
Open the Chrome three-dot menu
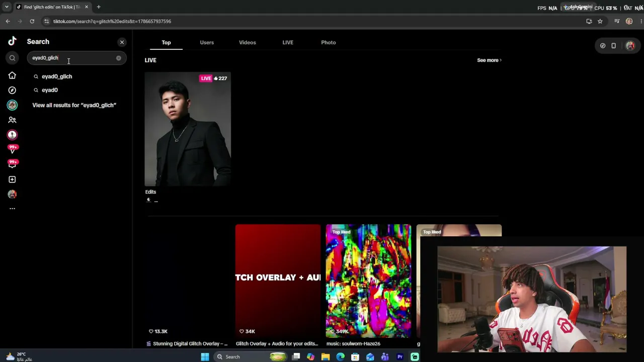click(640, 21)
